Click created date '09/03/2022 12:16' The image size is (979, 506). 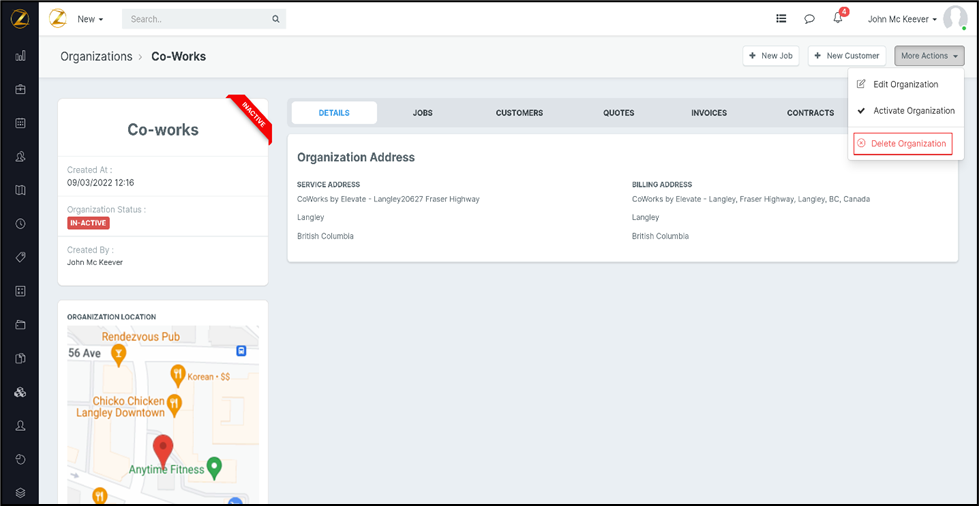pos(101,183)
